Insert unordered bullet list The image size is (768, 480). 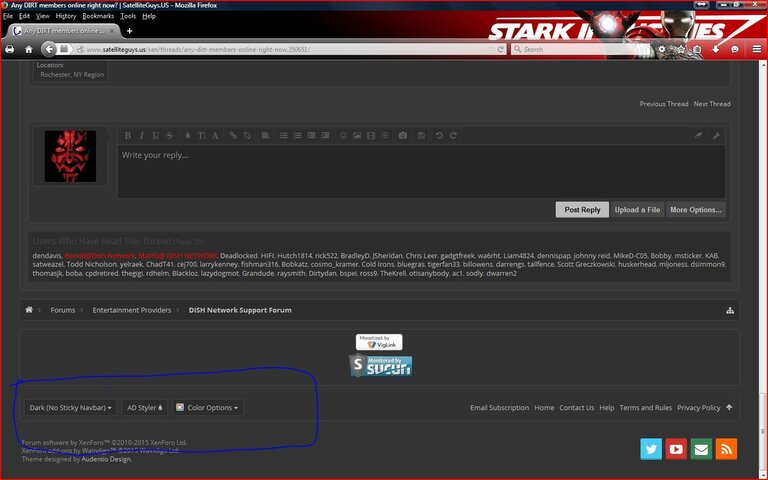(284, 136)
